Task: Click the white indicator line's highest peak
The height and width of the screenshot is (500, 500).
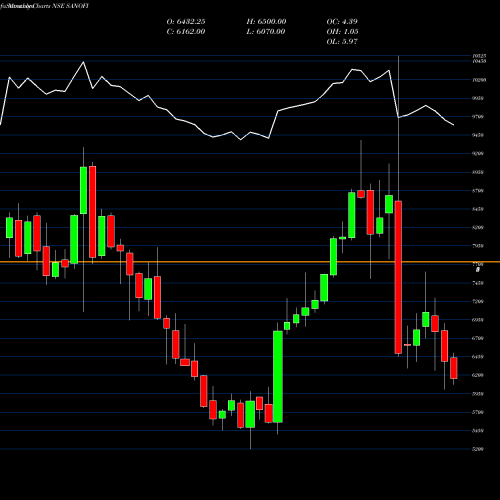Action: [83, 62]
